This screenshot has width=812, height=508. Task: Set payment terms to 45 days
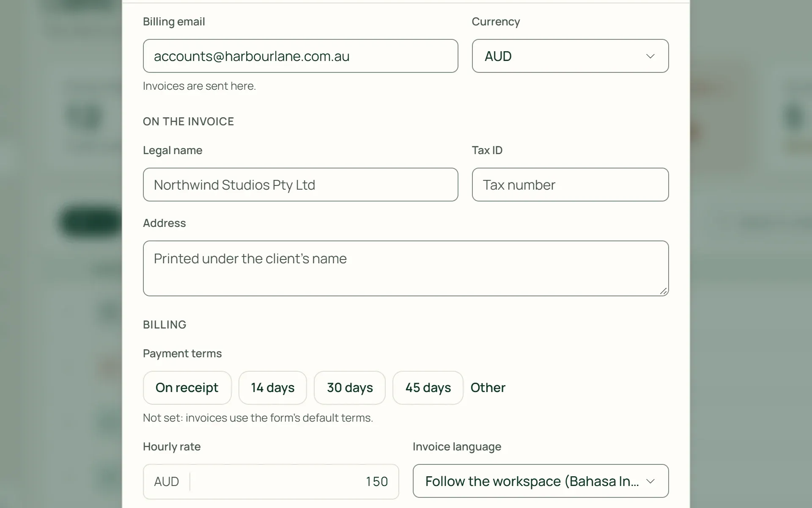coord(428,388)
